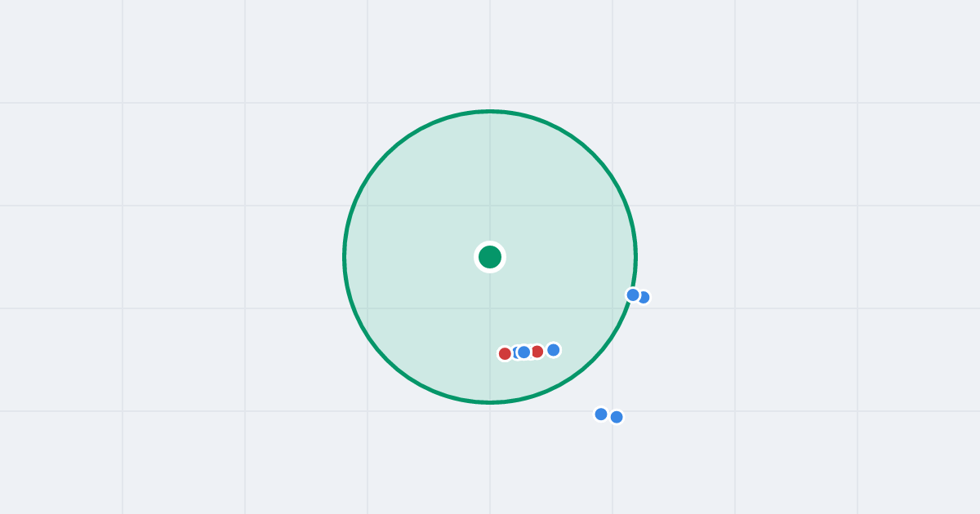
Task: Select the left dot of the blue pair below the circle
Action: [x=601, y=414]
